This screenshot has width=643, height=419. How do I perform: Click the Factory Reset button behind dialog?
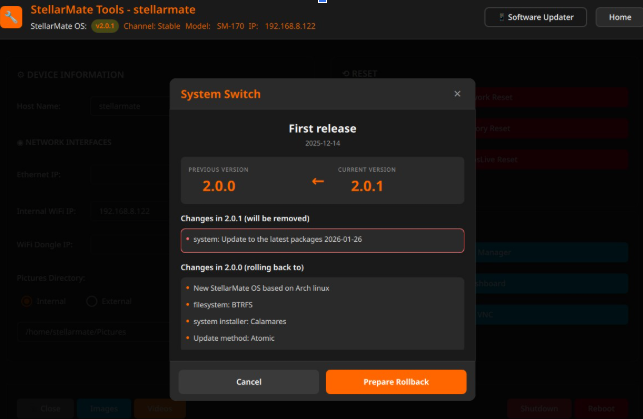tap(552, 128)
